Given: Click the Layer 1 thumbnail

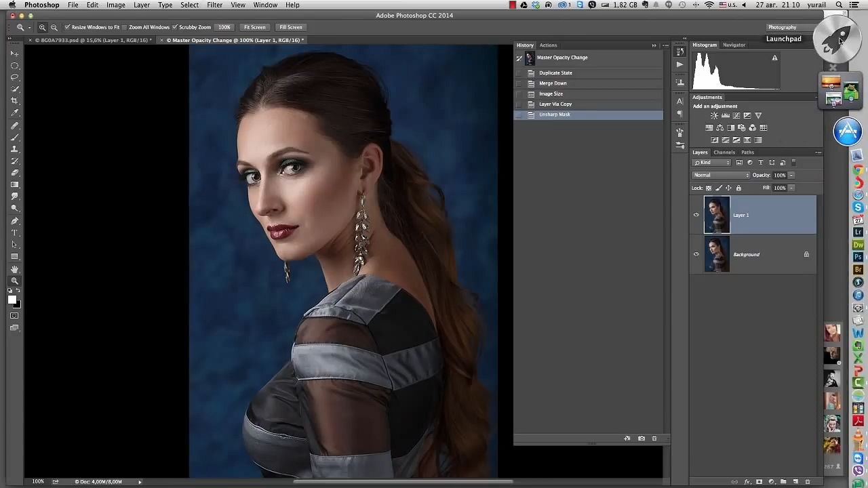Looking at the screenshot, I should click(717, 215).
